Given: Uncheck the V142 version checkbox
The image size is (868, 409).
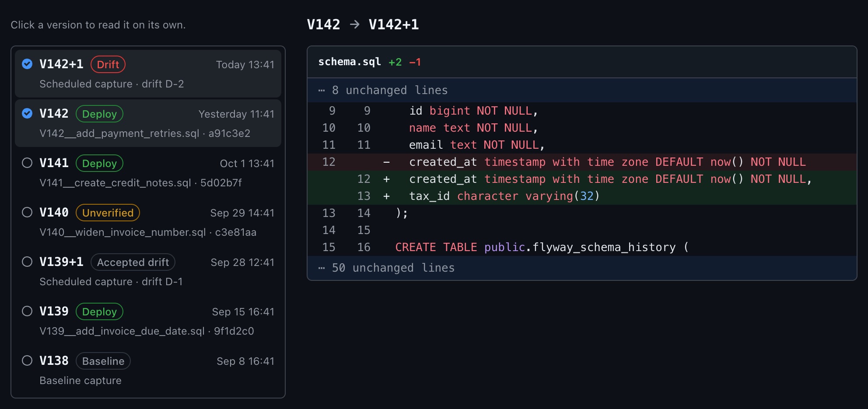Looking at the screenshot, I should click(x=27, y=113).
